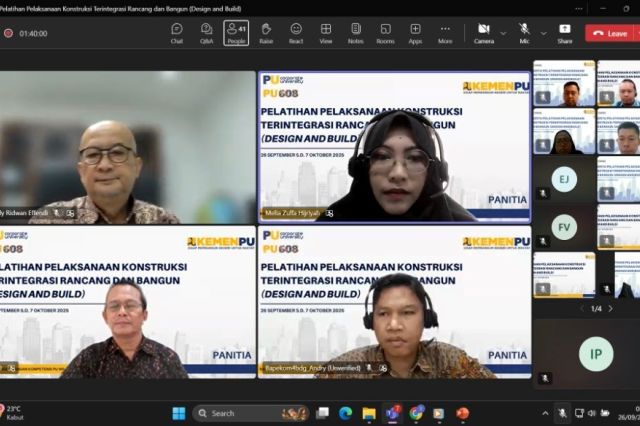Turn on the Camera

click(x=484, y=33)
